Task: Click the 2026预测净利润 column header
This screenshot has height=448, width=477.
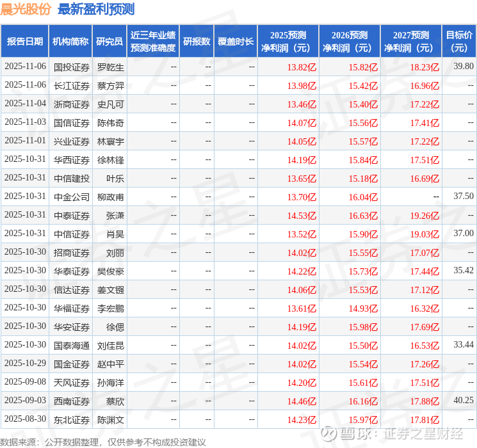Action: coord(350,41)
